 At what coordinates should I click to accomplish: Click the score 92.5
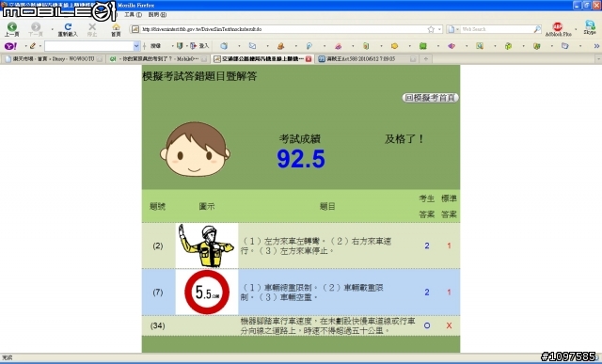[x=301, y=159]
